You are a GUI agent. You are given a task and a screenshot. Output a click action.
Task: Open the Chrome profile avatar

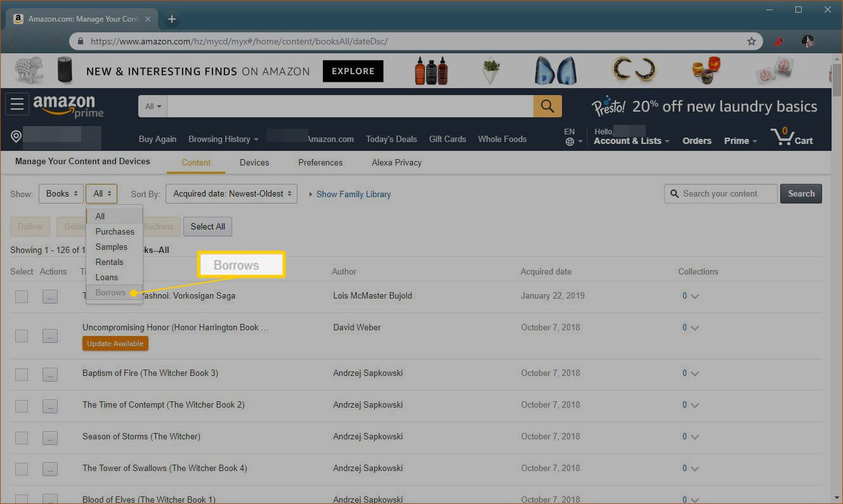[x=807, y=41]
